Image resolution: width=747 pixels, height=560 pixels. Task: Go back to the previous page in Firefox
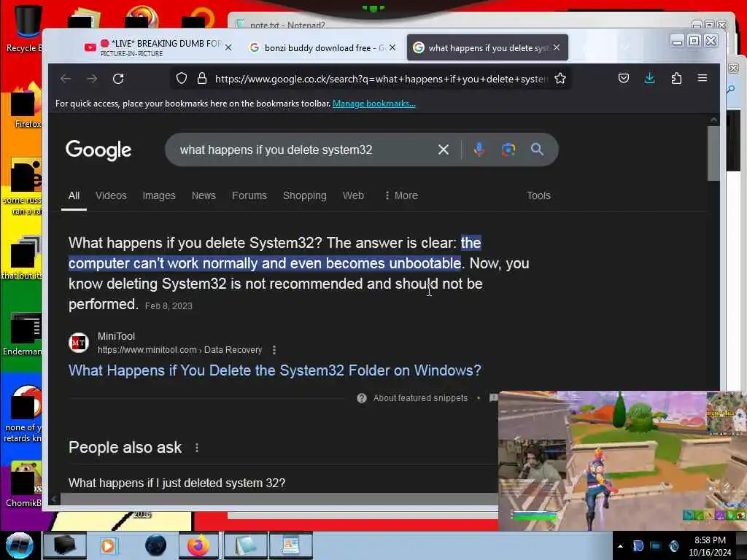(x=66, y=79)
